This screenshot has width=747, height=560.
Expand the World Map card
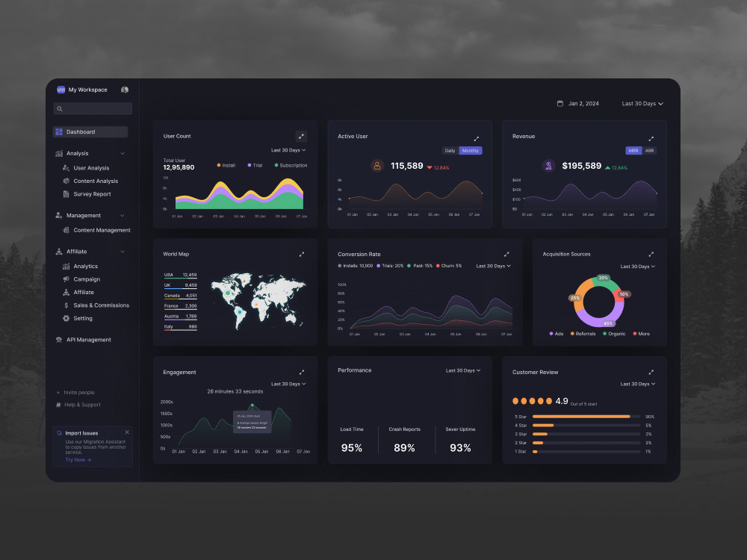[x=302, y=255]
